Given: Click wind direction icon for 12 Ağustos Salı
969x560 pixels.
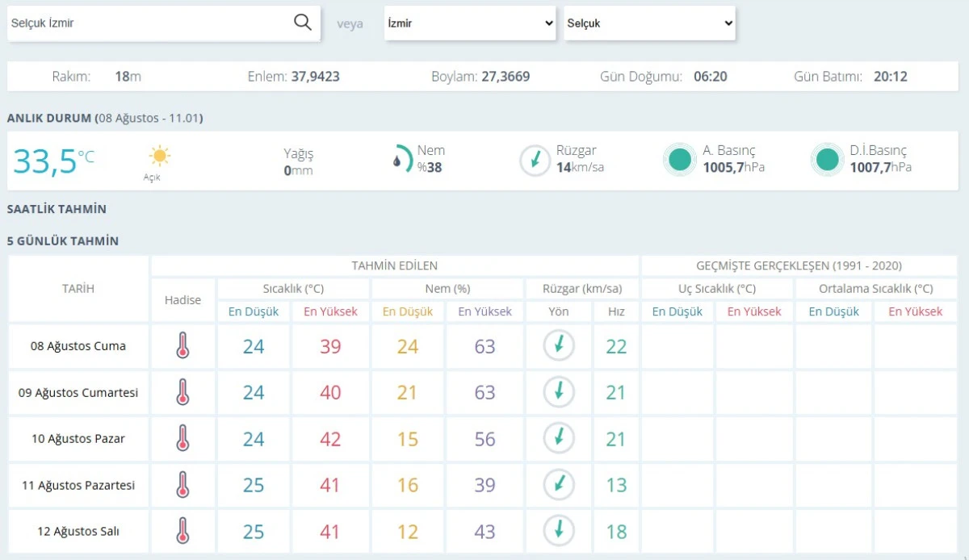Looking at the screenshot, I should (558, 531).
